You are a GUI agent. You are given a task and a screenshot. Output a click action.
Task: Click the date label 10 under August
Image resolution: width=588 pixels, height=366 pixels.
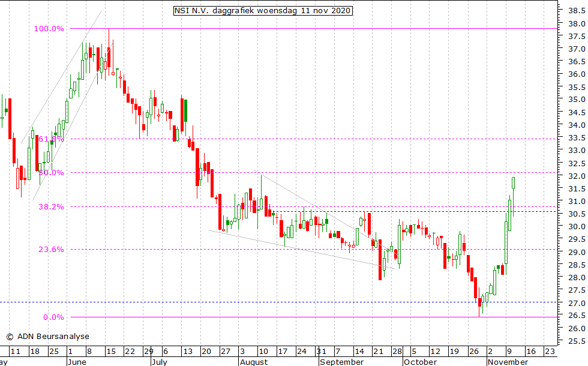[x=263, y=352]
